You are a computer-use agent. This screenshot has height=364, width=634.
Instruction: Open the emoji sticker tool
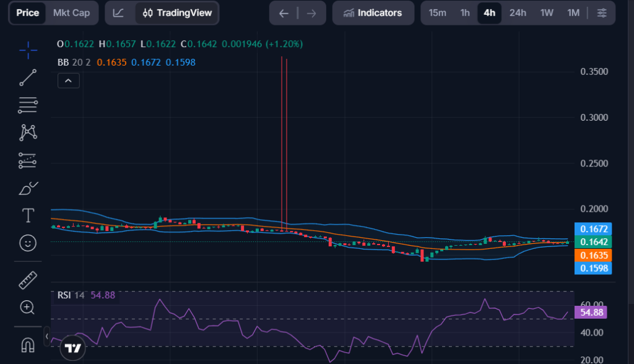coord(27,243)
